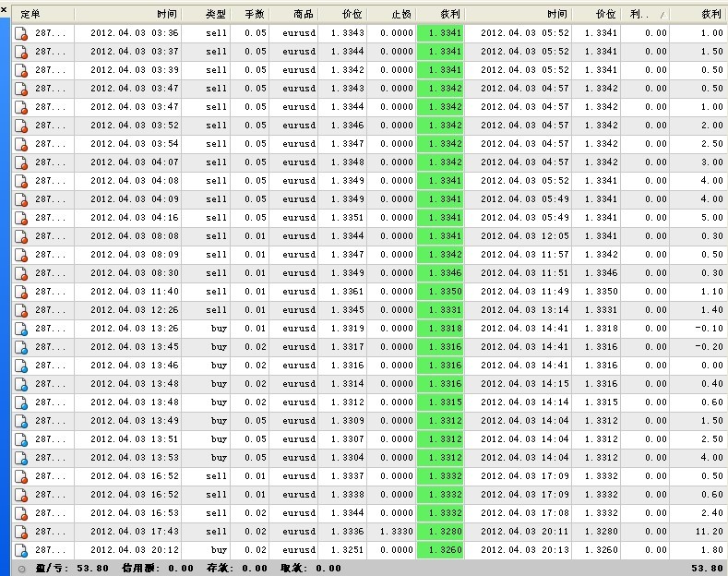Click the 存款: 0.00 summary text
This screenshot has width=728, height=576.
click(237, 568)
